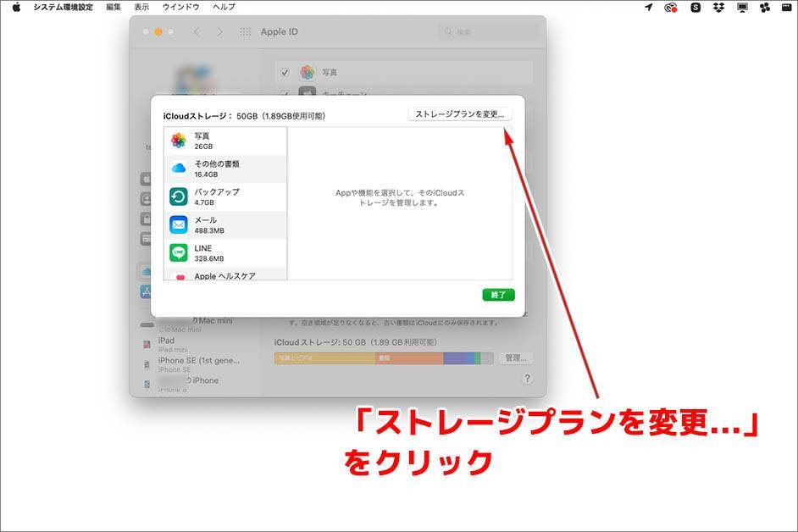This screenshot has height=532, width=798.
Task: Open 表示 menu
Action: tap(141, 7)
